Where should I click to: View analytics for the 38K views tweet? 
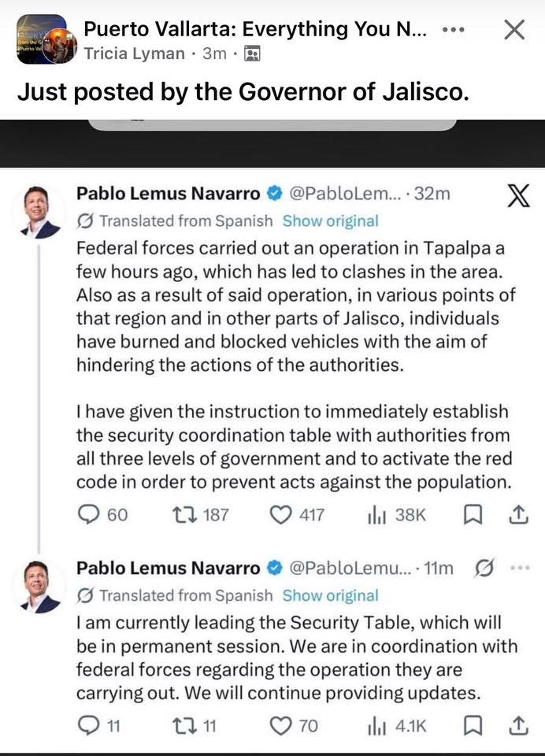click(396, 514)
